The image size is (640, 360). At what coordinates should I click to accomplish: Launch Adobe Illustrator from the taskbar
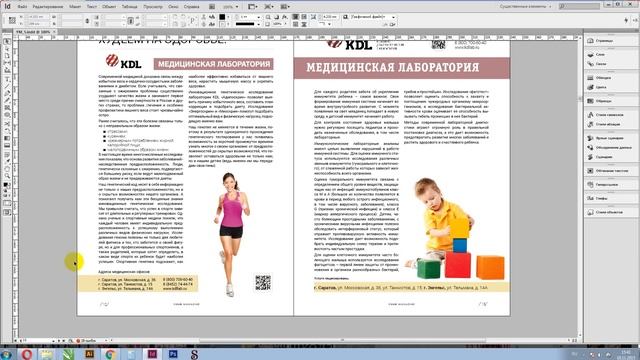coord(89,354)
